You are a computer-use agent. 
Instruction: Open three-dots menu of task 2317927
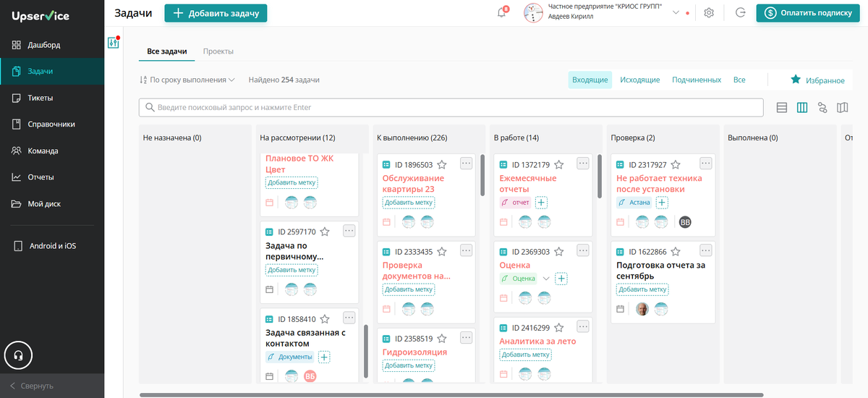[706, 164]
